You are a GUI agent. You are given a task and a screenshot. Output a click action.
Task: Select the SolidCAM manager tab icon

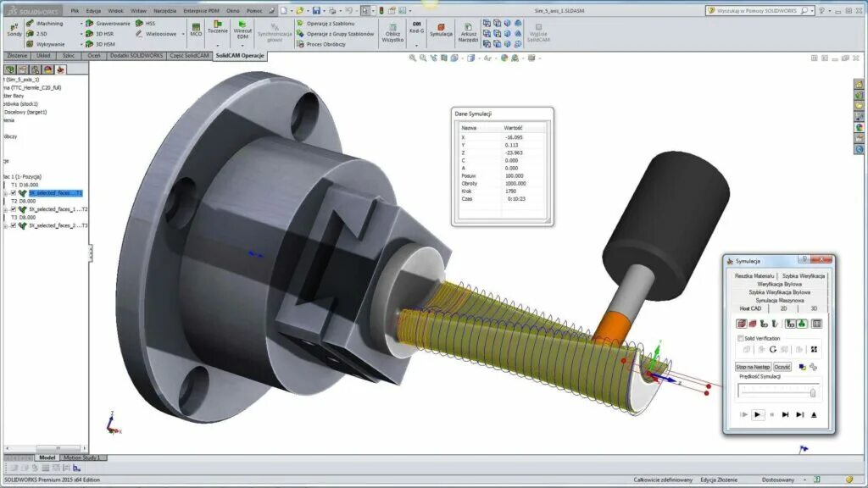[x=60, y=69]
